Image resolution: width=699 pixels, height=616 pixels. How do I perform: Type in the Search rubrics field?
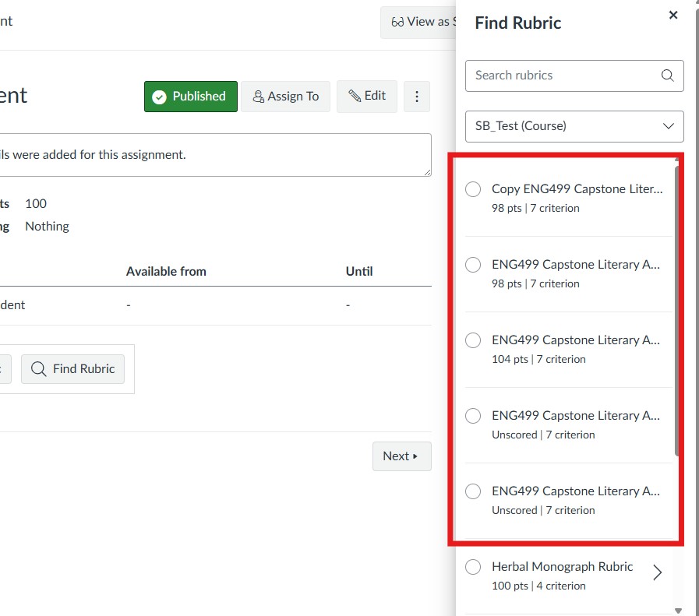(563, 76)
